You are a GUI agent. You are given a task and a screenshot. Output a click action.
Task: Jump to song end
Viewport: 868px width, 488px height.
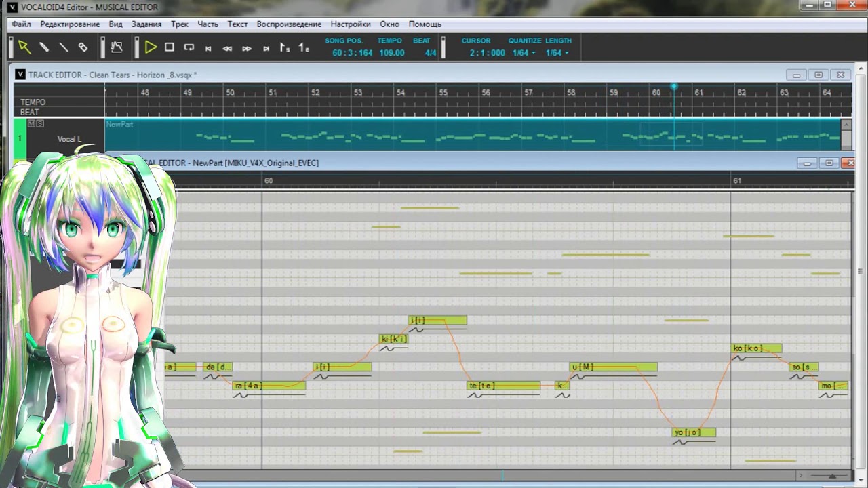pos(266,48)
